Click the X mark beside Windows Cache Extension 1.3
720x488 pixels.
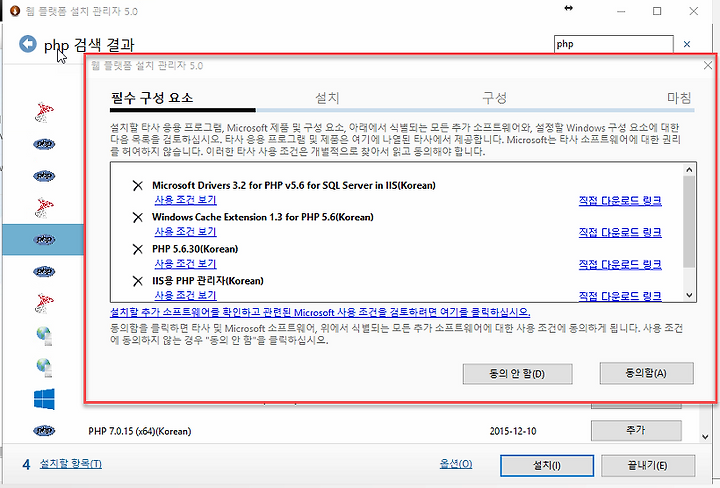tap(138, 217)
